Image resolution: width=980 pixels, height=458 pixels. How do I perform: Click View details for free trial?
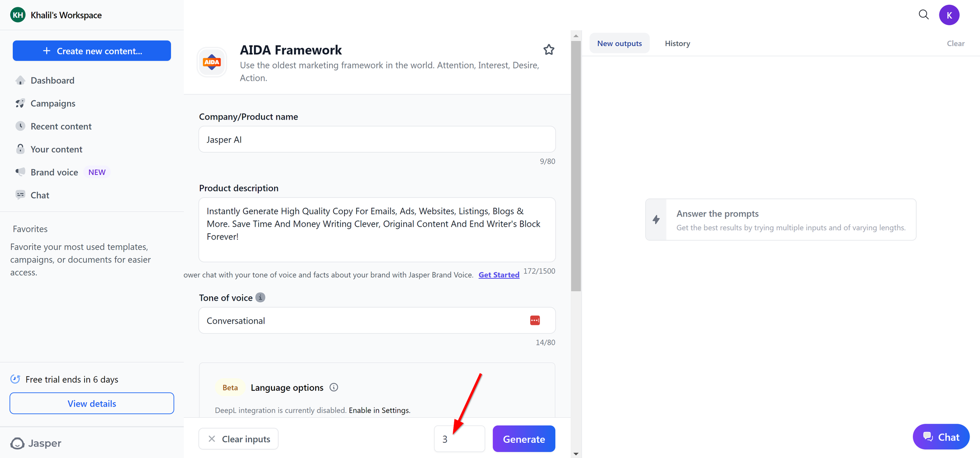pyautogui.click(x=92, y=403)
